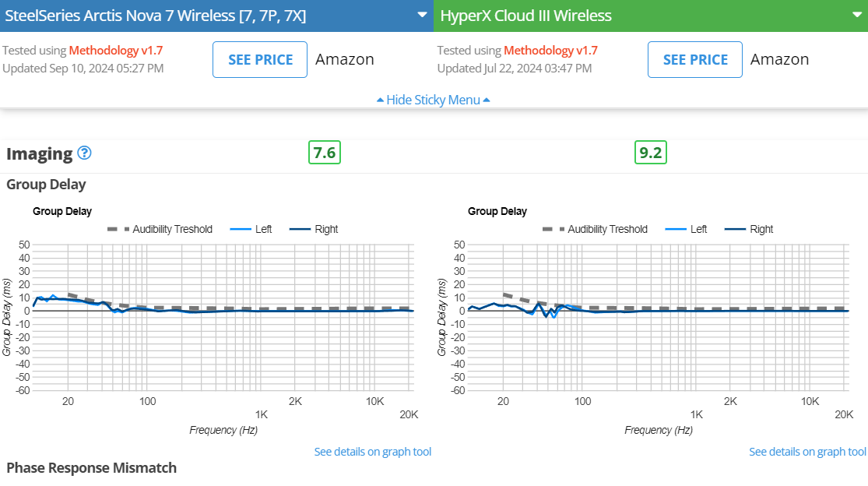Click the SteelSeries chart title Group Delay
Image resolution: width=868 pixels, height=486 pixels.
point(62,211)
